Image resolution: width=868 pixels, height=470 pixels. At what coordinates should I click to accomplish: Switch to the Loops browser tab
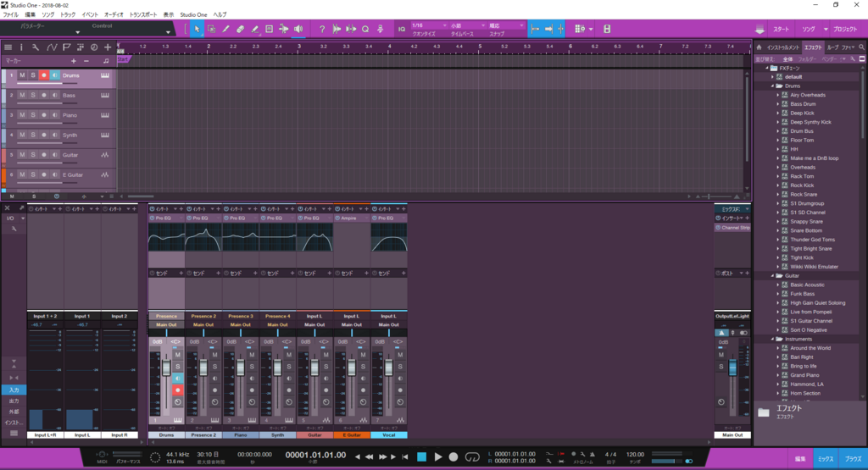tap(832, 47)
